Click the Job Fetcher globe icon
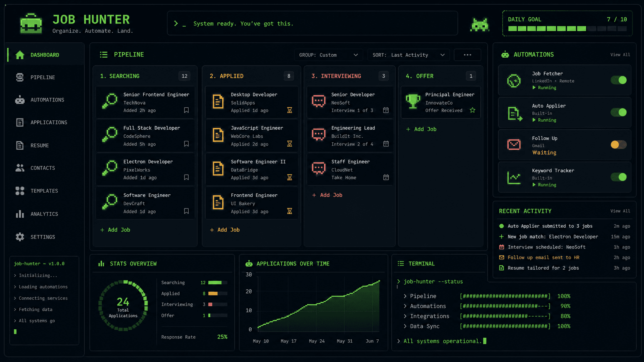 514,81
